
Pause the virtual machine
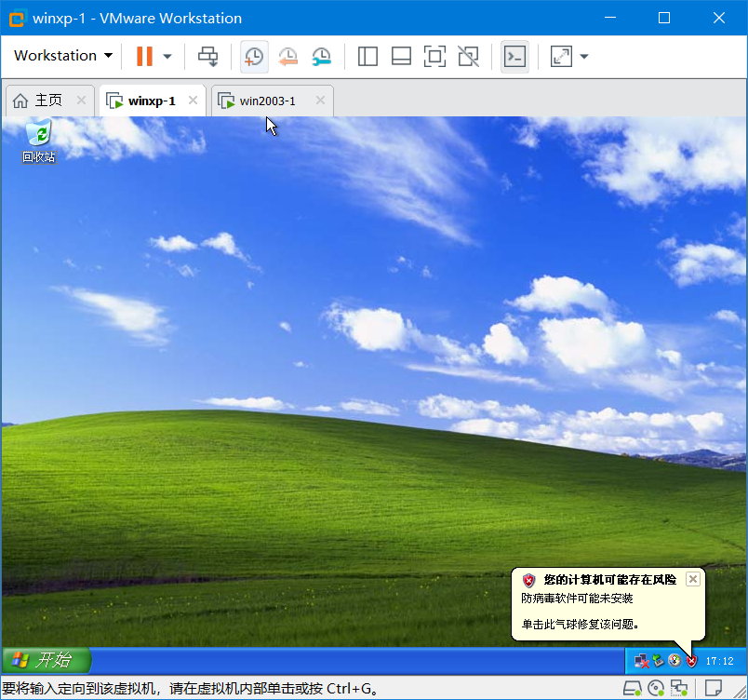click(x=144, y=56)
